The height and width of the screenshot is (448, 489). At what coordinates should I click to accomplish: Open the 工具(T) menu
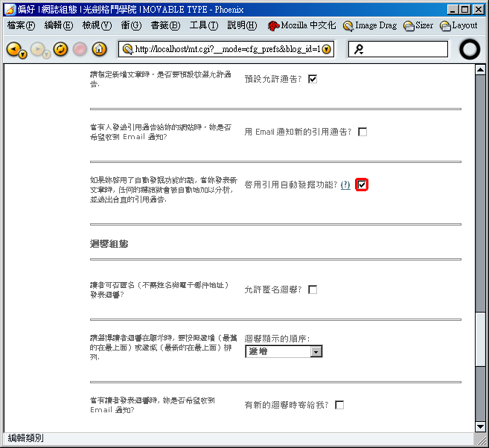pyautogui.click(x=204, y=25)
